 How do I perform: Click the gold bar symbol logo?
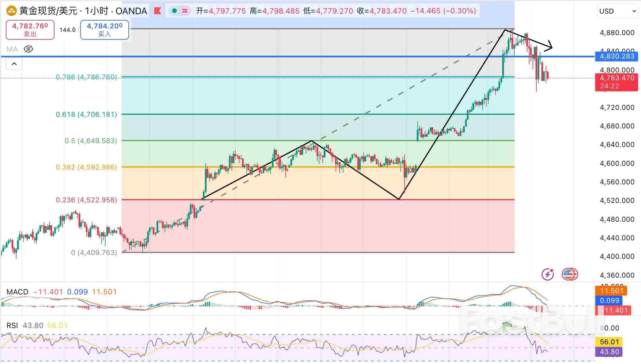click(x=12, y=11)
